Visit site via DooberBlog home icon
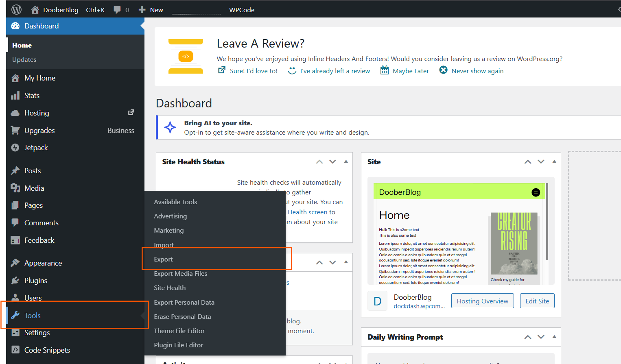 tap(35, 9)
